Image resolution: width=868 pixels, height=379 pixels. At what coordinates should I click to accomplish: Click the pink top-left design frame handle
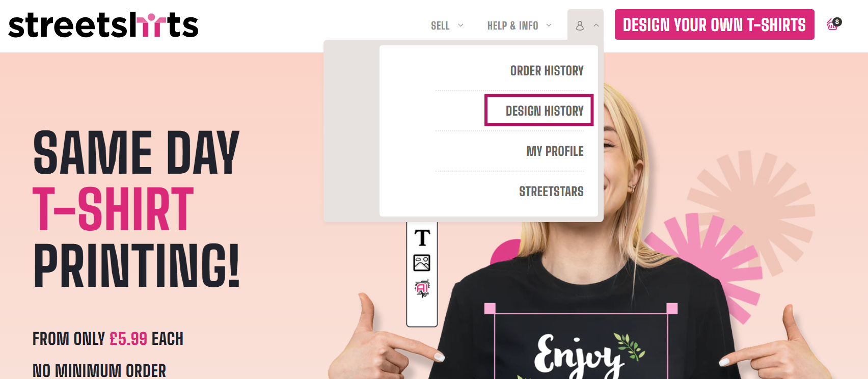click(490, 308)
